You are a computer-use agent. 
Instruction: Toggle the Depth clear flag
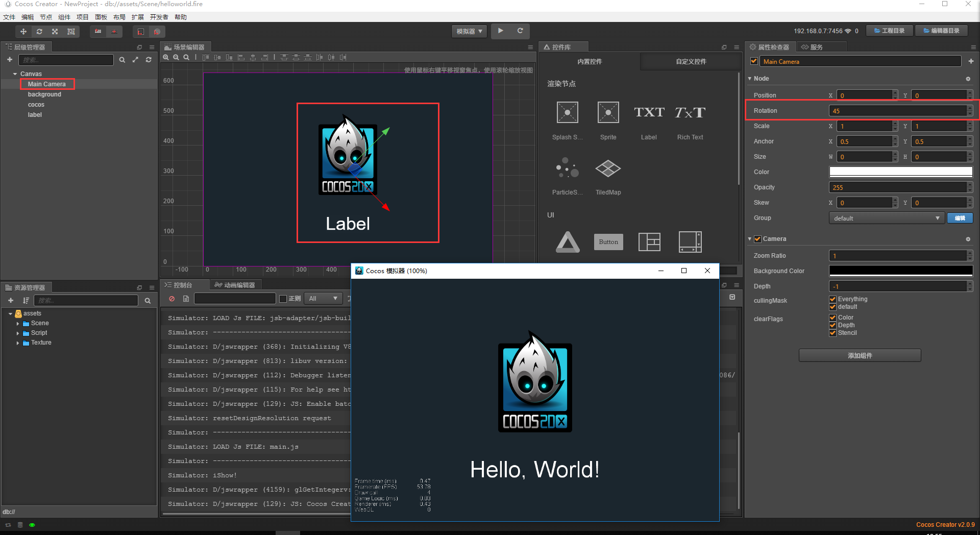(833, 325)
